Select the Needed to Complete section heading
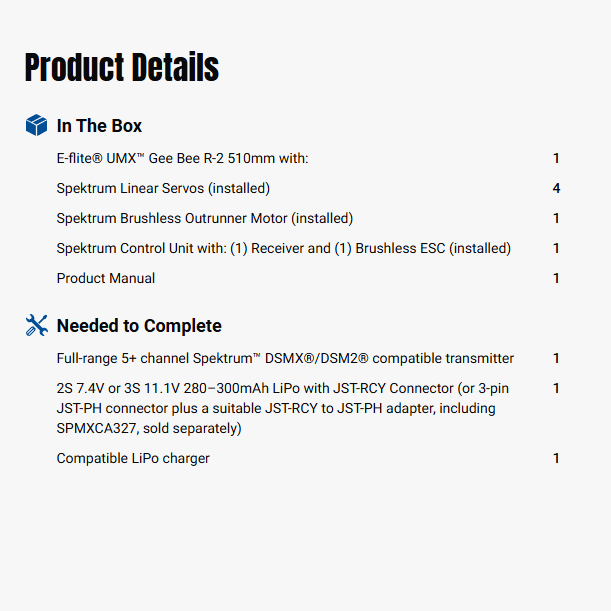Image resolution: width=611 pixels, height=611 pixels. (x=139, y=326)
